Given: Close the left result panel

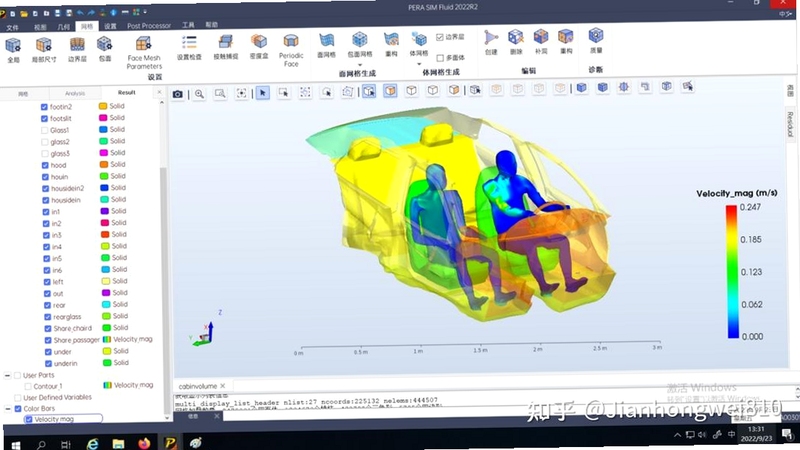Looking at the screenshot, I should click(x=159, y=92).
